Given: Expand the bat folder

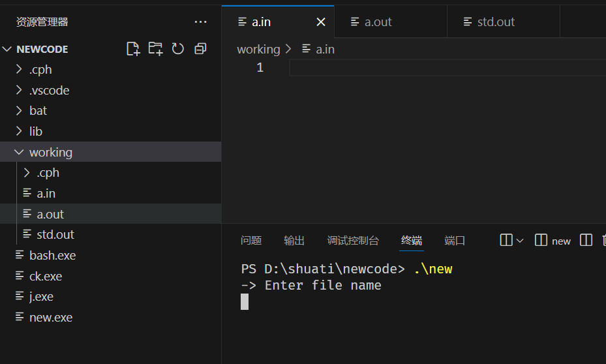Looking at the screenshot, I should [38, 111].
